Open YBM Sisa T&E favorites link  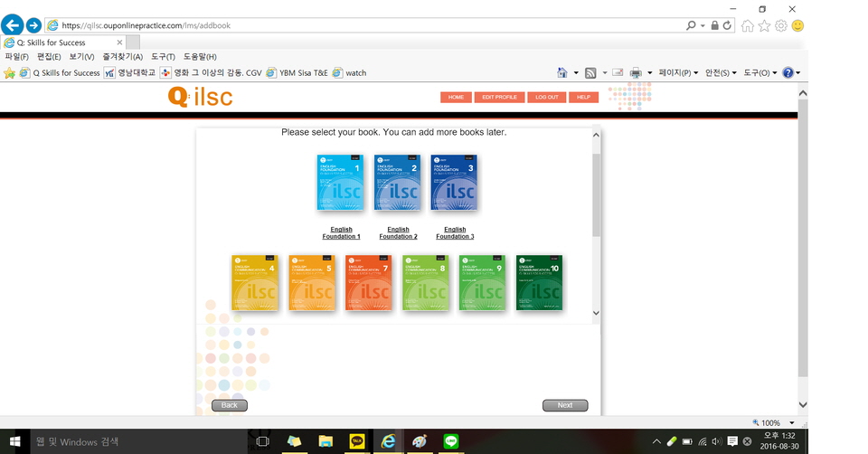point(297,72)
